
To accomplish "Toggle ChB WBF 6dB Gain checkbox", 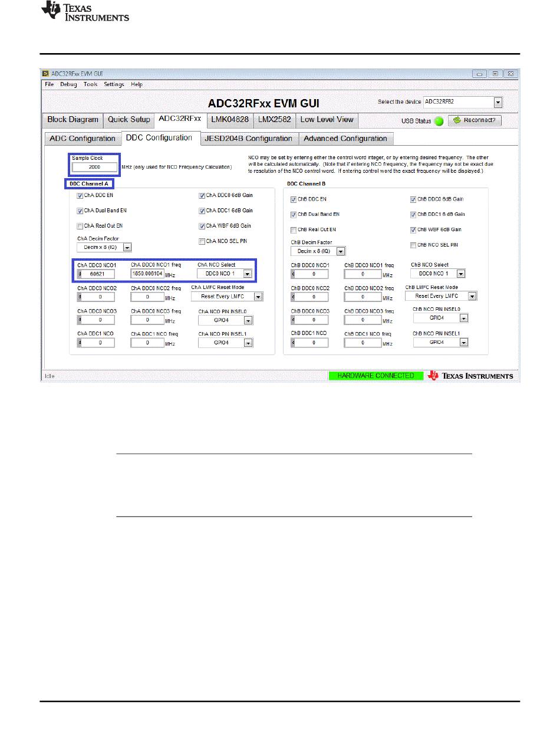I will coord(413,230).
